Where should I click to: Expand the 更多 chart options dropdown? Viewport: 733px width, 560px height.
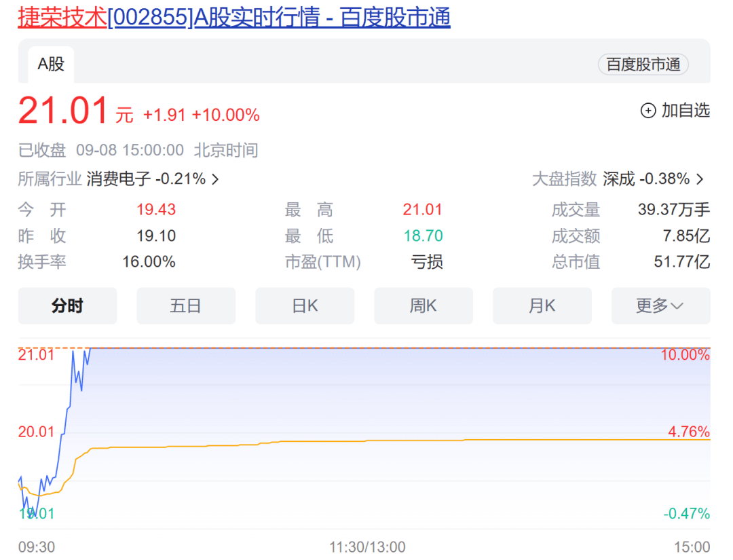pyautogui.click(x=660, y=305)
